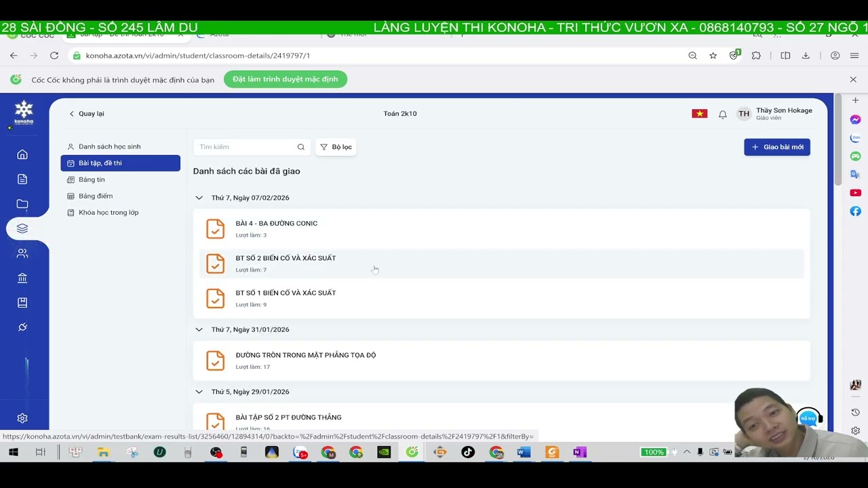Image resolution: width=868 pixels, height=488 pixels.
Task: Open the Windows Start button
Action: 13,452
